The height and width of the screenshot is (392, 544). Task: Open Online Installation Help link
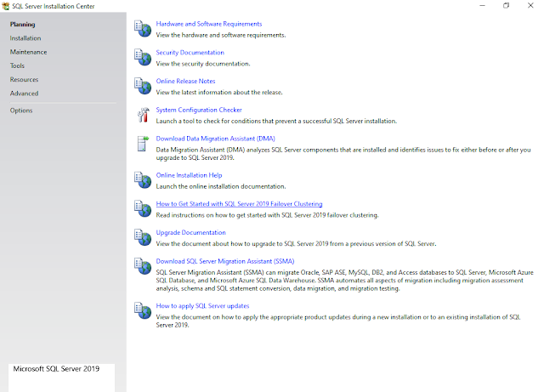point(189,175)
